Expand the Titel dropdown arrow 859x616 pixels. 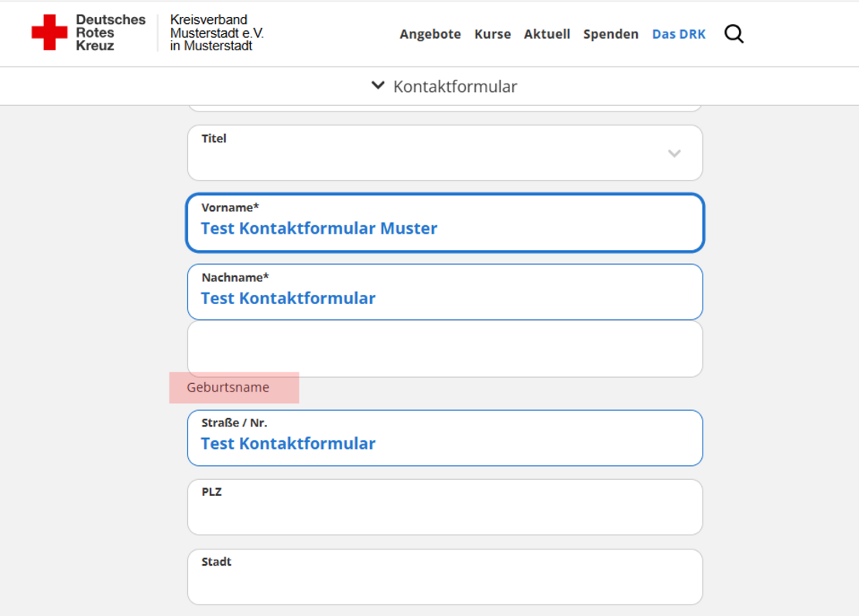pos(674,153)
